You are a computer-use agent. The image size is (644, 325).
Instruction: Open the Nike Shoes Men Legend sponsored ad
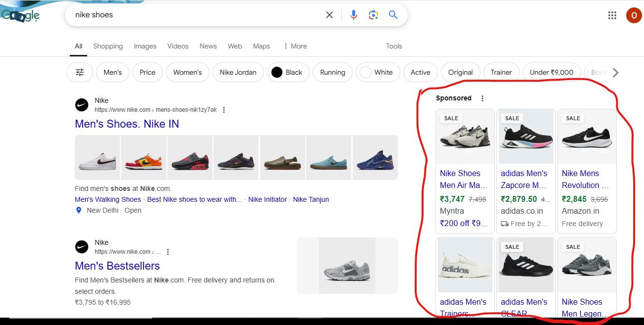(x=587, y=278)
